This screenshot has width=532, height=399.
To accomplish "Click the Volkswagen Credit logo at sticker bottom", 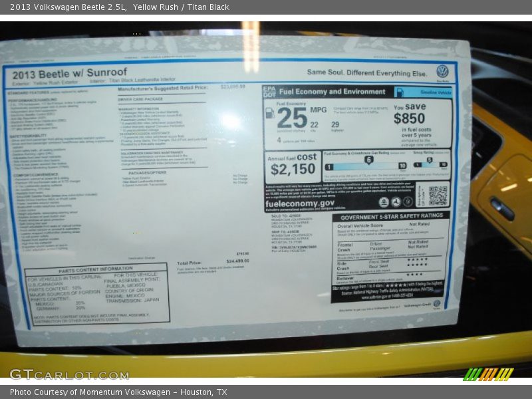I will point(437,304).
